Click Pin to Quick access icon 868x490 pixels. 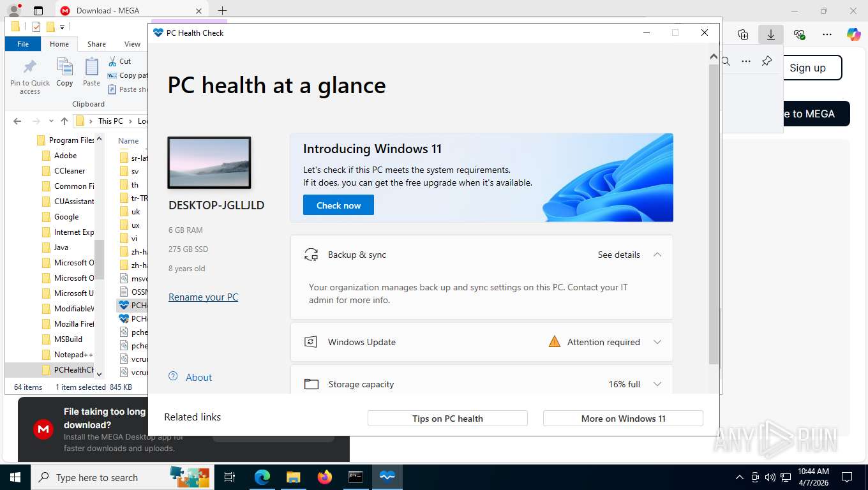point(29,67)
